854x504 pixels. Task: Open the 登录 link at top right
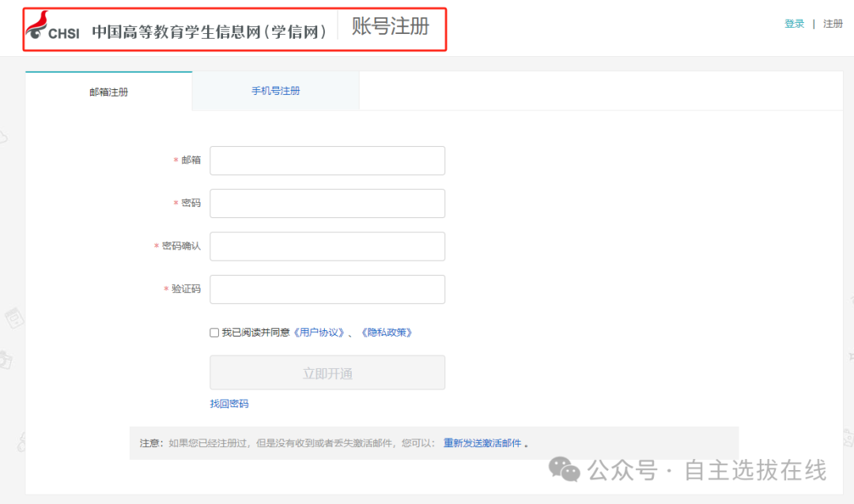click(794, 24)
